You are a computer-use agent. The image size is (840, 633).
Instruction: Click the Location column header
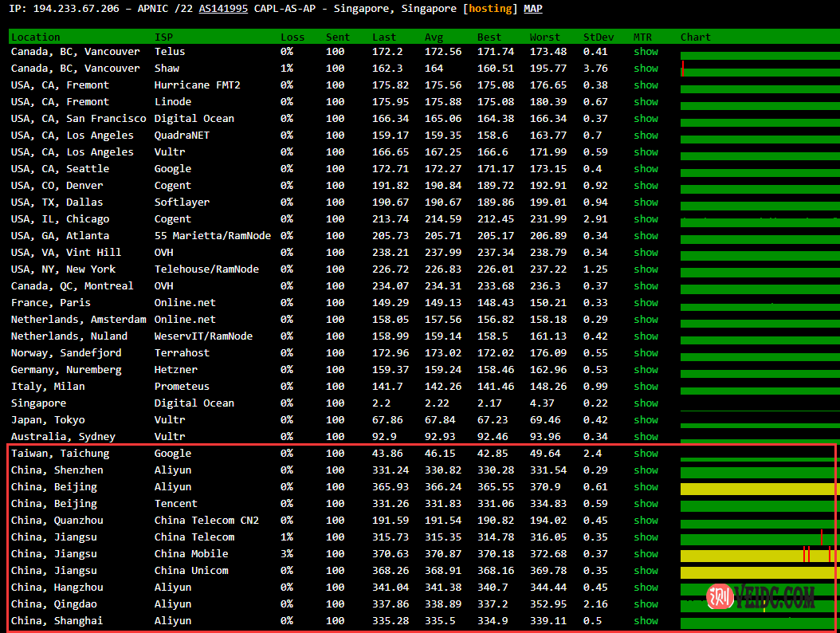pyautogui.click(x=36, y=37)
